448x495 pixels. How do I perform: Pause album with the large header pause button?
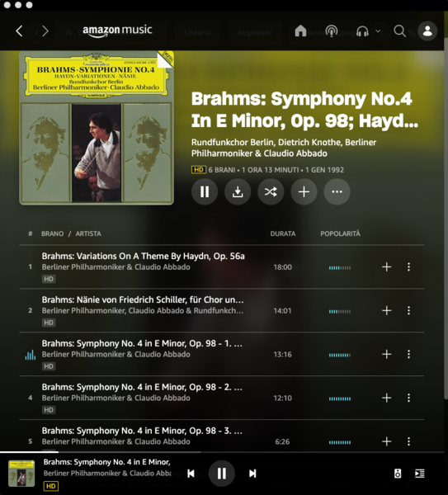[205, 191]
